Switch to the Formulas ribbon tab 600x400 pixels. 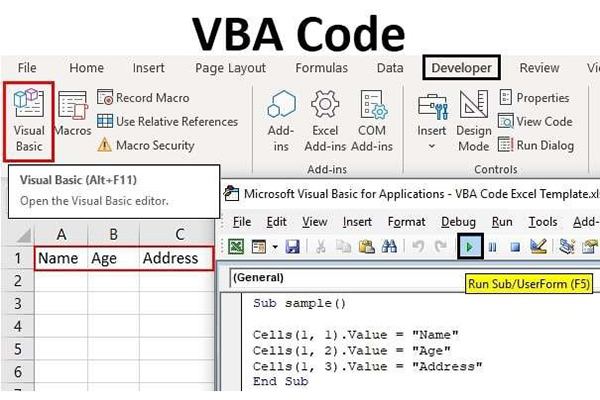(321, 68)
